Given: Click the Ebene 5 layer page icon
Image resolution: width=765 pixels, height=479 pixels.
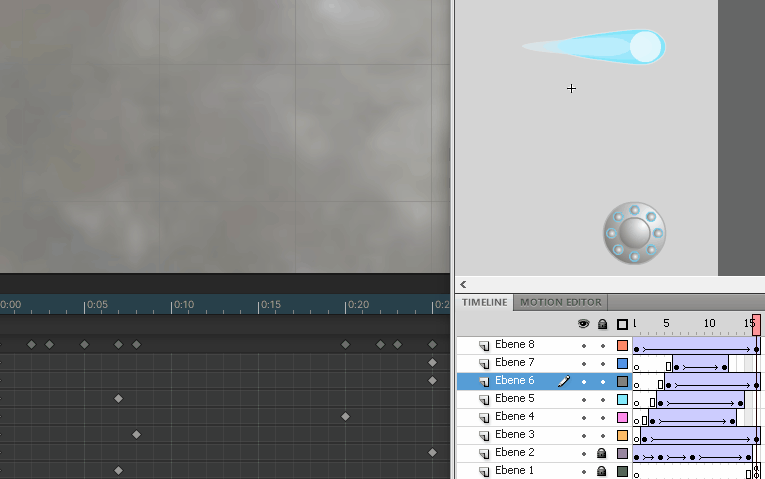Looking at the screenshot, I should pyautogui.click(x=484, y=400).
